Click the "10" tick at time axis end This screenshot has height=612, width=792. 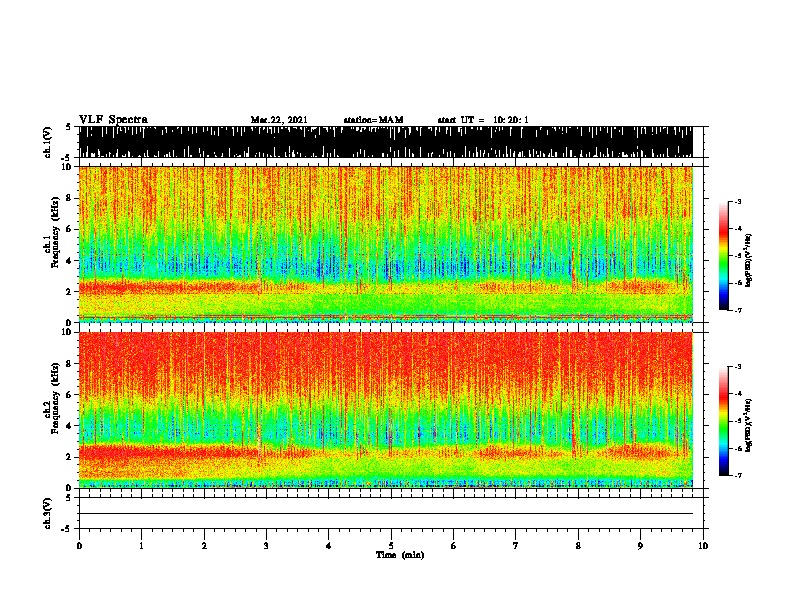(703, 545)
